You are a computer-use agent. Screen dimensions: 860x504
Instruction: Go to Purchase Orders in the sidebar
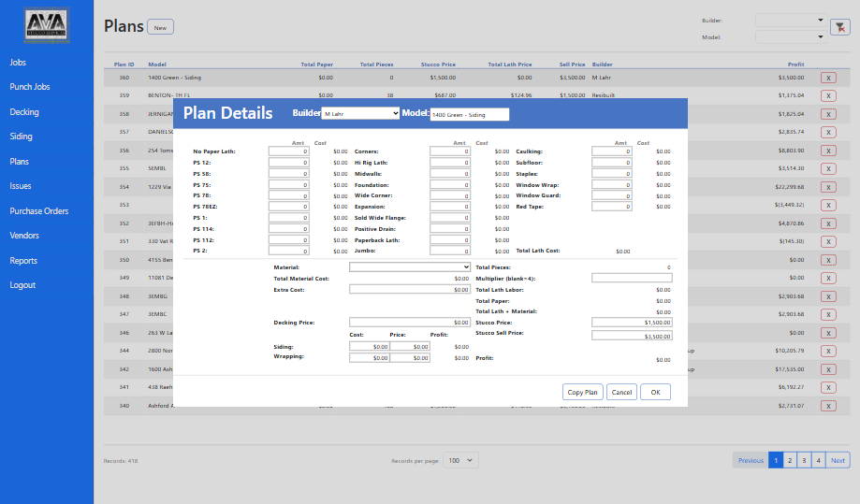point(38,211)
